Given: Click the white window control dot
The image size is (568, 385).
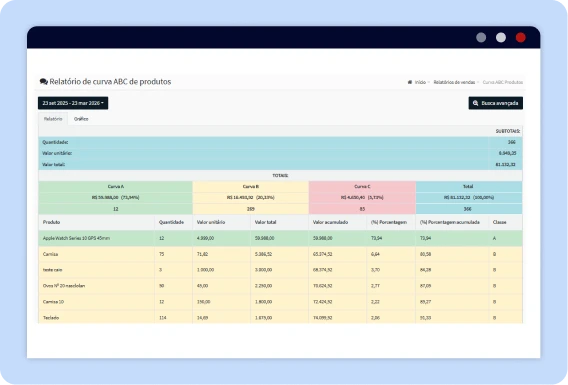Looking at the screenshot, I should (501, 37).
